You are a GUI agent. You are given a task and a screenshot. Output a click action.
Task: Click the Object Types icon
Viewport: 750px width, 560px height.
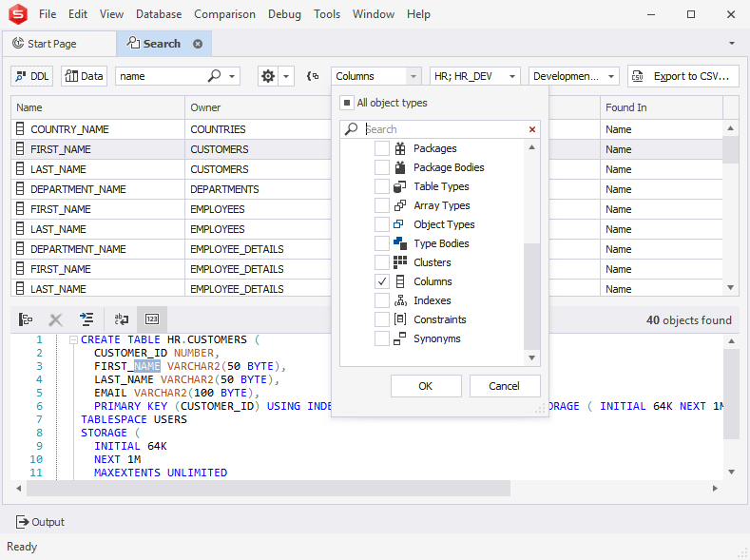[x=398, y=224]
